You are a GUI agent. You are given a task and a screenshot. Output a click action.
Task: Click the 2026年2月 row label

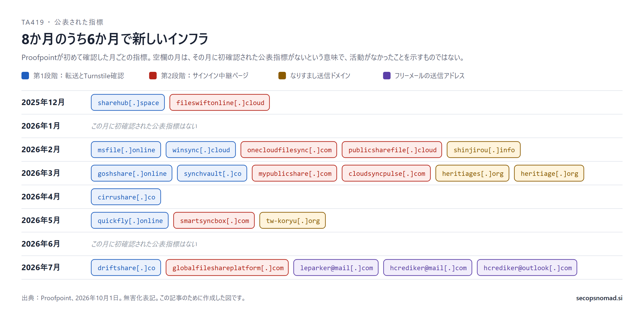(41, 150)
